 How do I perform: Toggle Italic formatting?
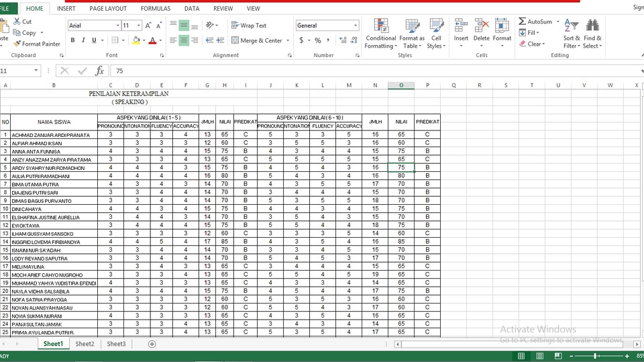point(83,40)
